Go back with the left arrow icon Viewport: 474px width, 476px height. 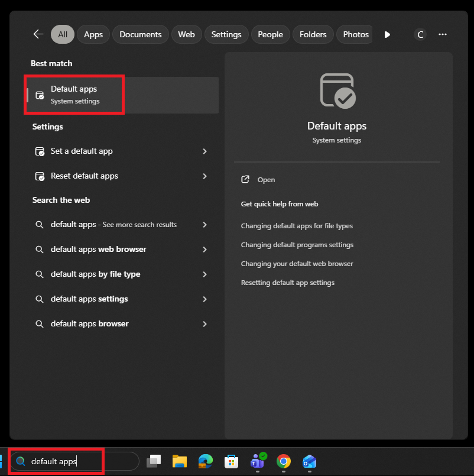point(38,34)
